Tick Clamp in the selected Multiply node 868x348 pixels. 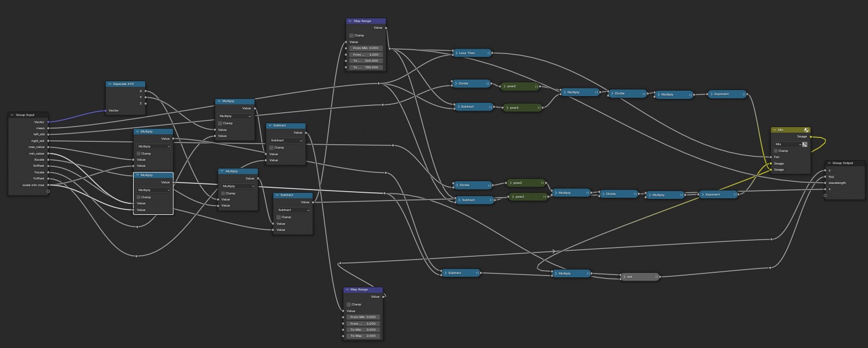tap(139, 197)
